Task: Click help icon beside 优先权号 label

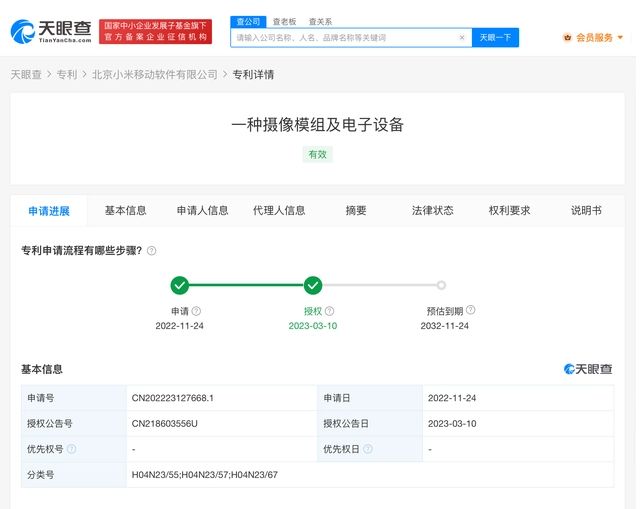Action: pos(71,449)
